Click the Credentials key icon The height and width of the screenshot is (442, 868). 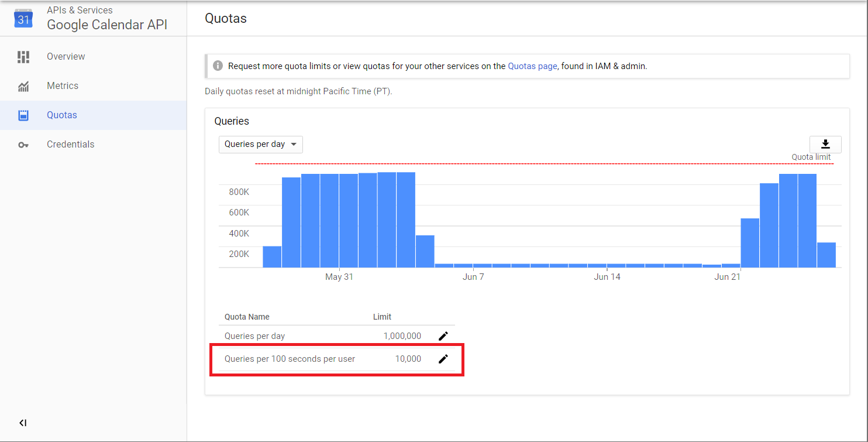(23, 145)
